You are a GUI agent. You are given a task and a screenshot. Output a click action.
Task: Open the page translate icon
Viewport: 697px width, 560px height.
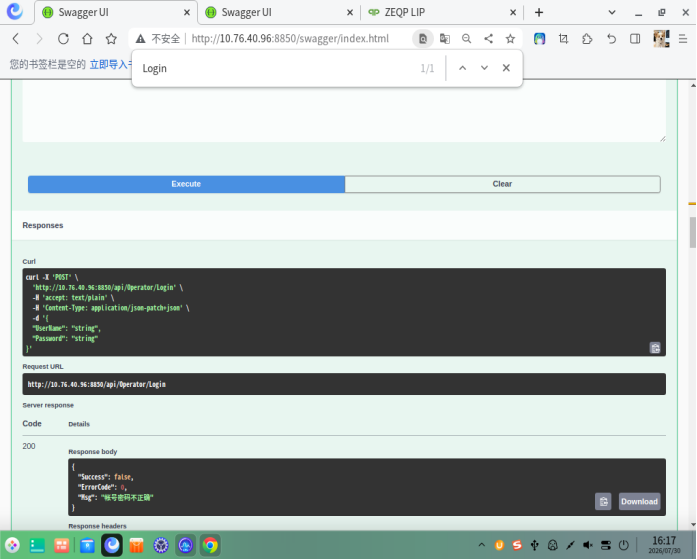(x=445, y=39)
